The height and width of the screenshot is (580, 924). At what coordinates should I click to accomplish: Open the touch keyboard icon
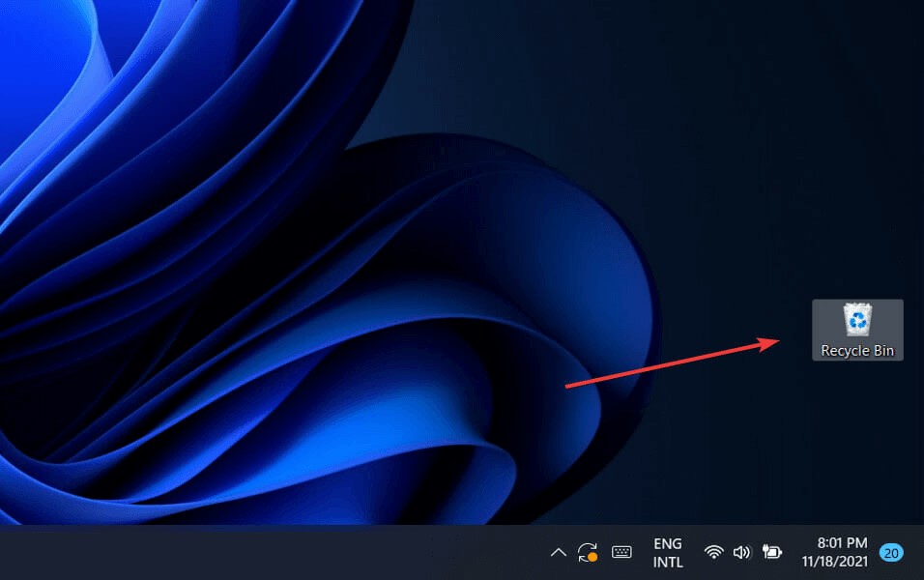pos(620,552)
